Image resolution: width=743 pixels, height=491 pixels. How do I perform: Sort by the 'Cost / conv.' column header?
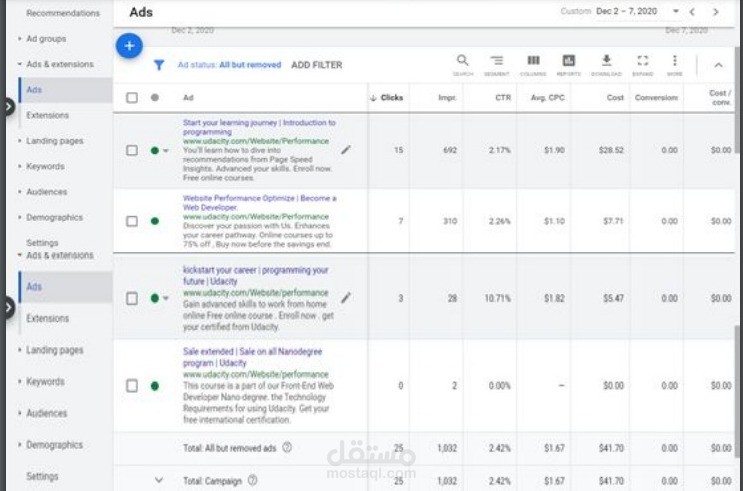[x=720, y=98]
